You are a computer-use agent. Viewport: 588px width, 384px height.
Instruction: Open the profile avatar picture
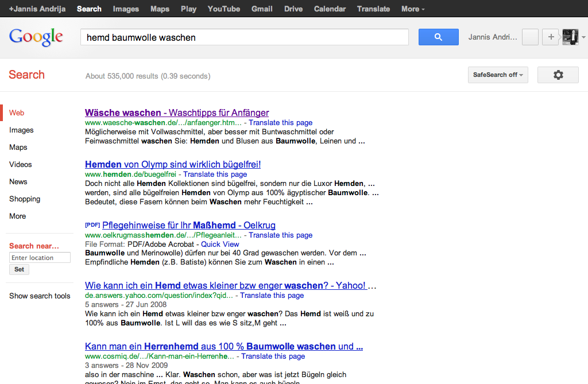(x=570, y=37)
